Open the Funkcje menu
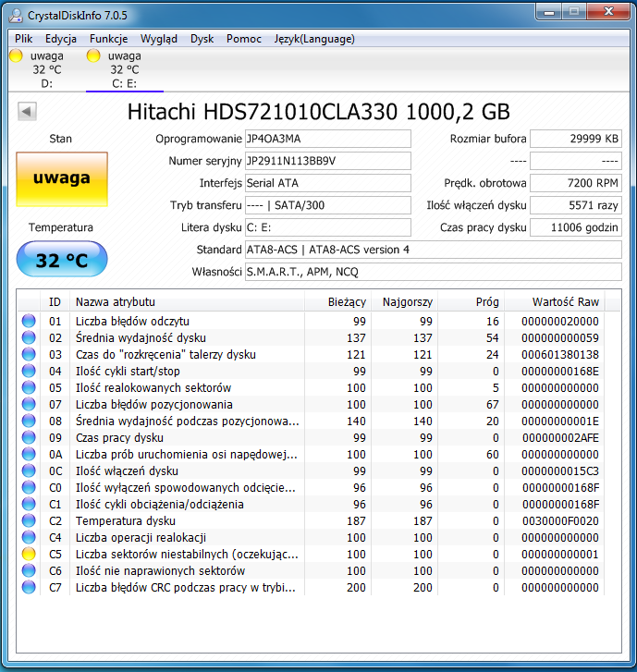 tap(108, 39)
